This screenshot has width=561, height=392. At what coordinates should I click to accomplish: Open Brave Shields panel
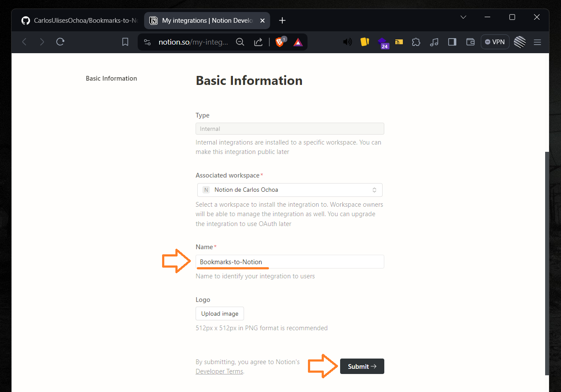click(280, 42)
